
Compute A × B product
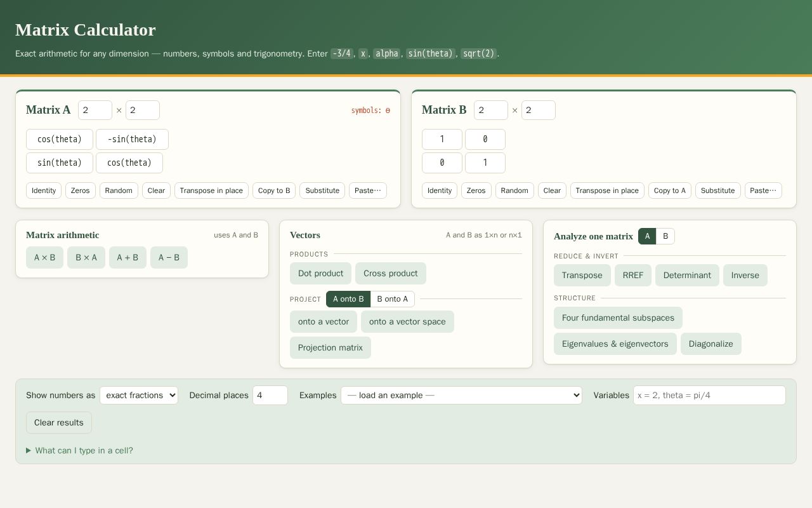(x=44, y=257)
